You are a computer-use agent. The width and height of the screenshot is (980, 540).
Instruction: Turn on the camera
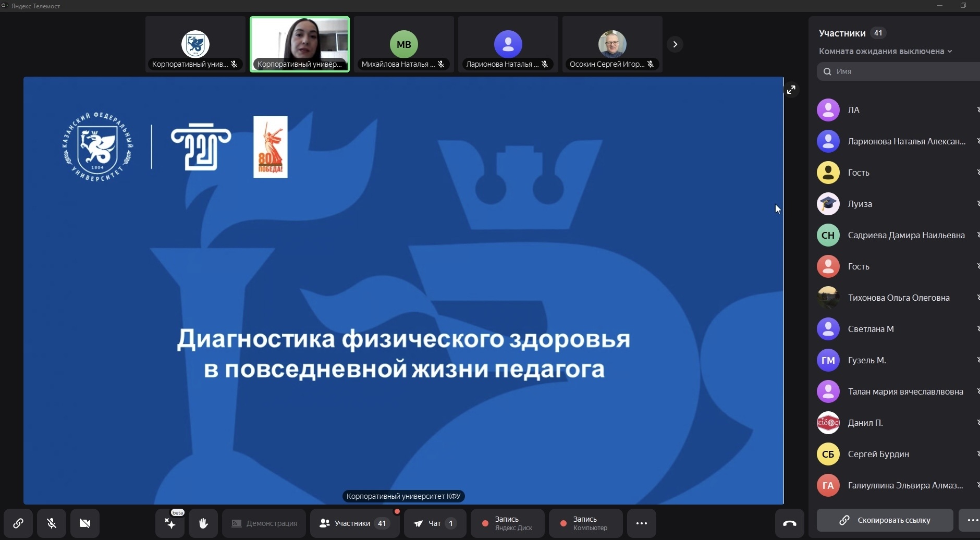coord(85,523)
